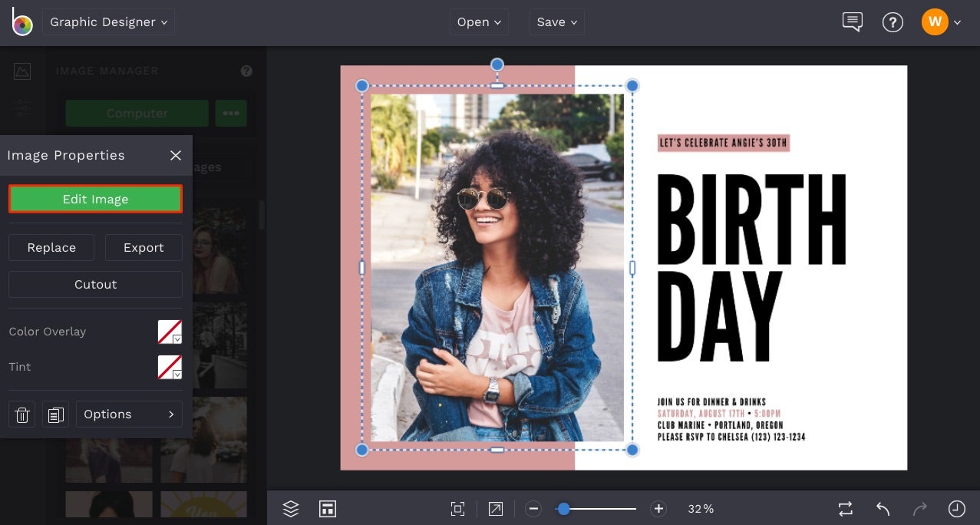Click the fit-to-screen icon

457,508
